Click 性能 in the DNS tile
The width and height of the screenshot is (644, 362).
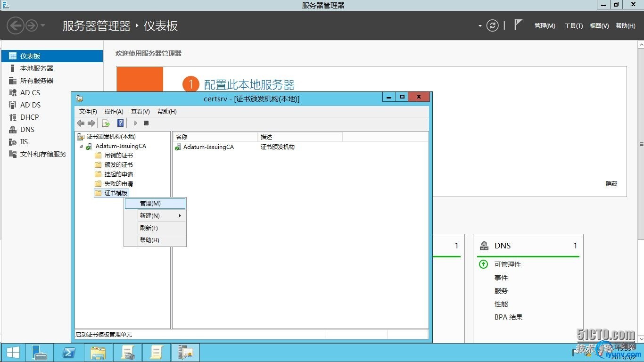[x=501, y=304]
